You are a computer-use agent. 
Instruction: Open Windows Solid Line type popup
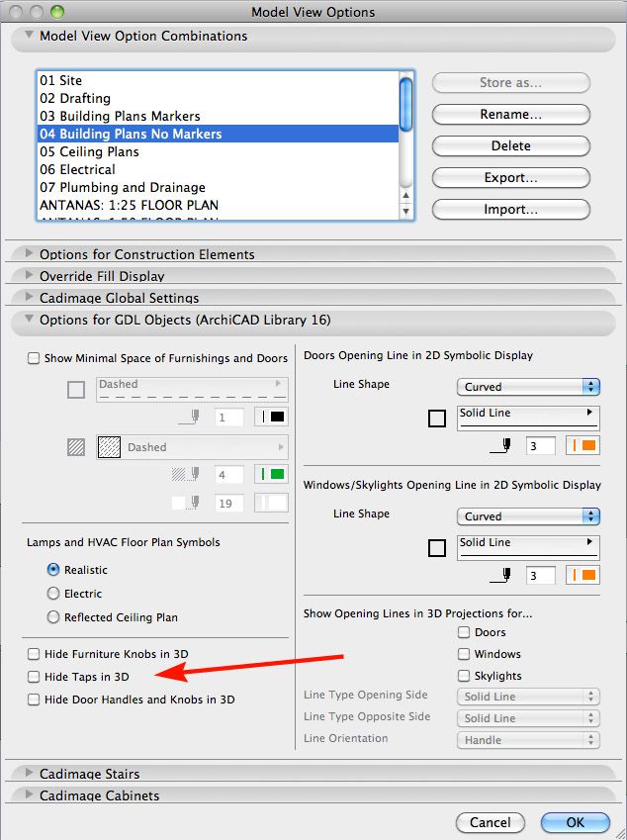(528, 547)
